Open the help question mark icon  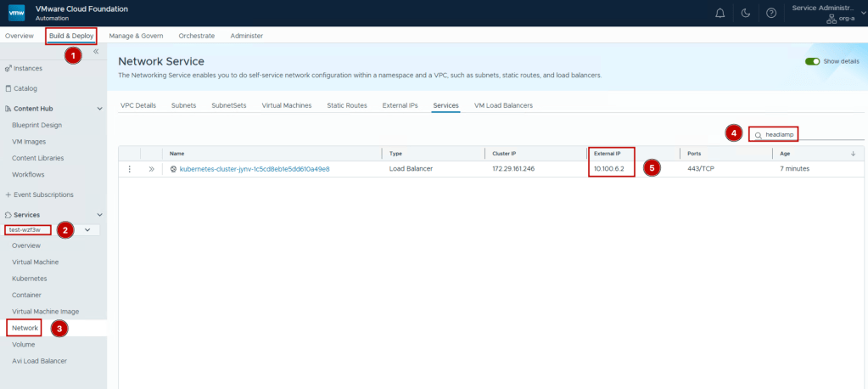tap(771, 14)
